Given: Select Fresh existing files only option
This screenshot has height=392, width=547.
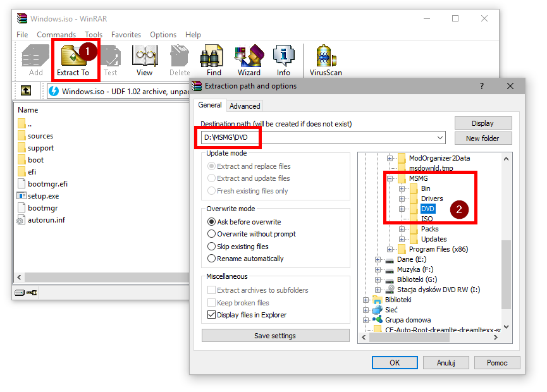Looking at the screenshot, I should [248, 191].
